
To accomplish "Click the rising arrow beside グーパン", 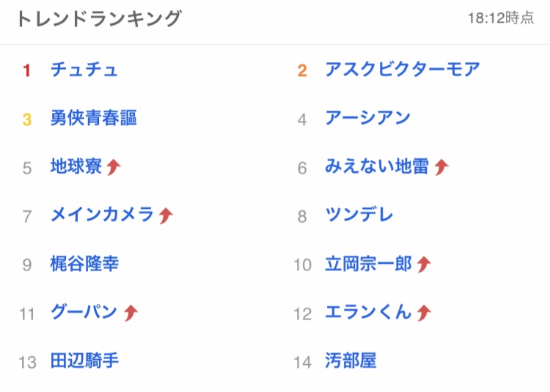I will click(x=131, y=313).
